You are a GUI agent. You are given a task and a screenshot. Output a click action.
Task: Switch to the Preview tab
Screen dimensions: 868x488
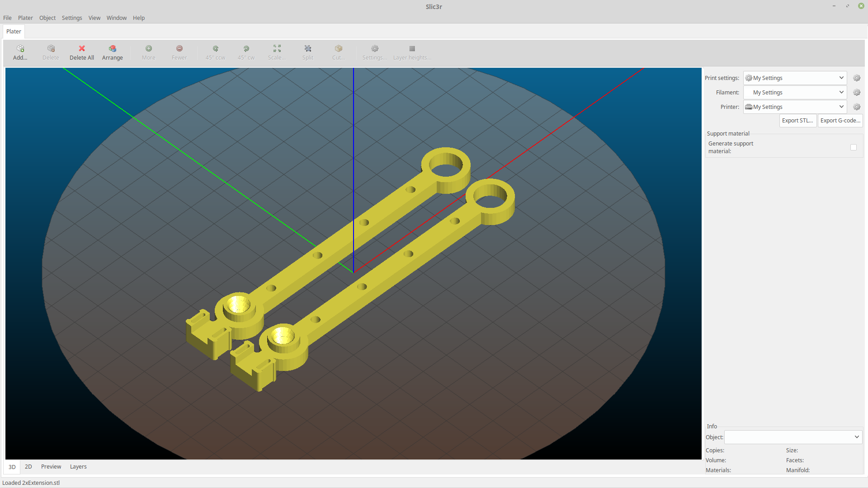coord(51,466)
